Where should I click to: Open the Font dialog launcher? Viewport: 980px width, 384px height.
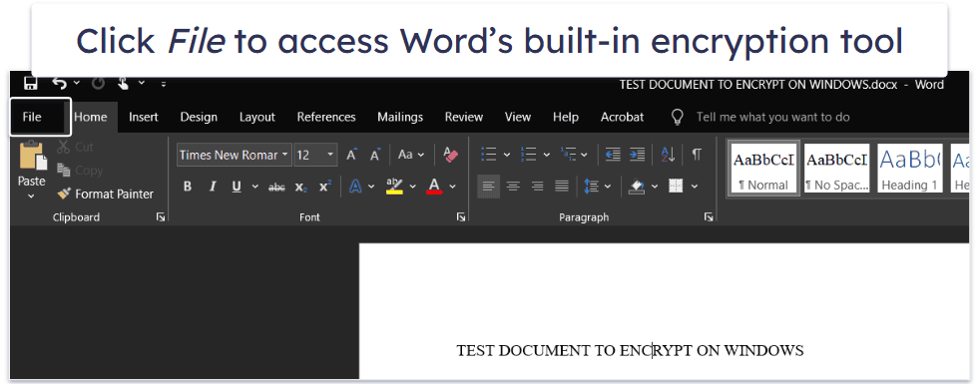pos(461,217)
